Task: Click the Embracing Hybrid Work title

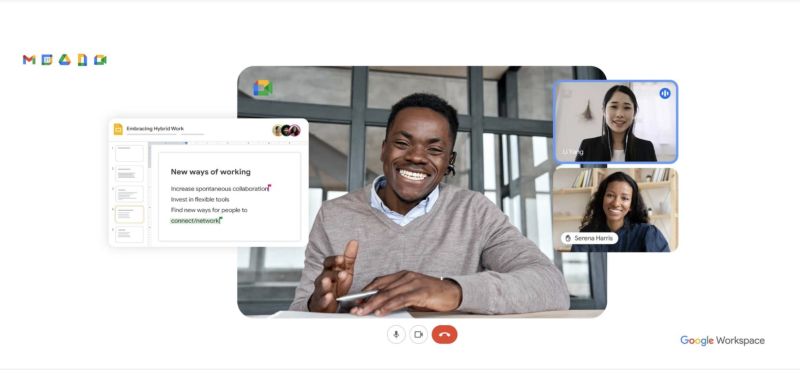Action: pos(155,129)
